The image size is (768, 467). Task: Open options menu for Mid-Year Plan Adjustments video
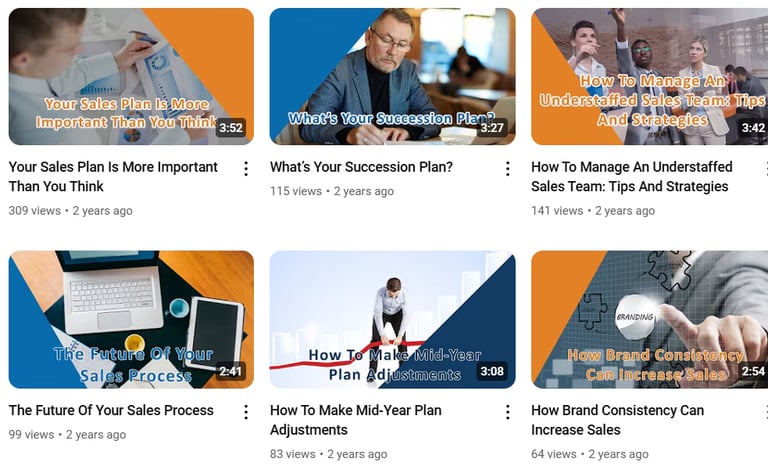507,412
